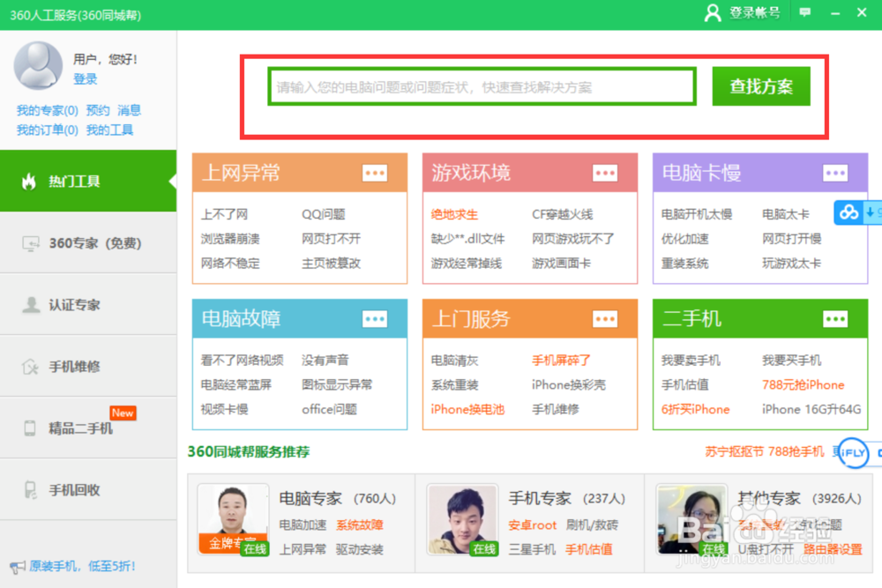Click the recycle phone icon beside 手机回收
882x588 pixels.
pyautogui.click(x=30, y=489)
